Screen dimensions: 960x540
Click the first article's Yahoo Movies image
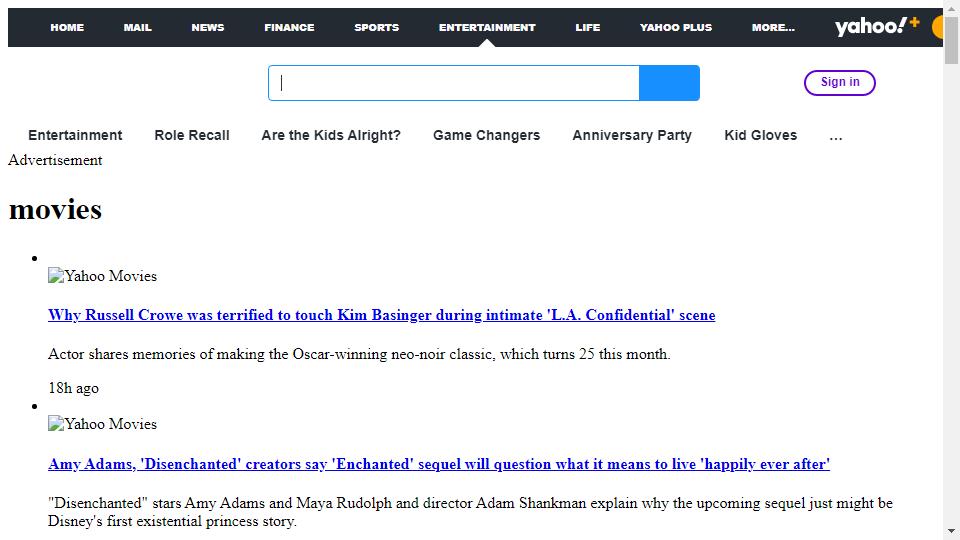(102, 276)
